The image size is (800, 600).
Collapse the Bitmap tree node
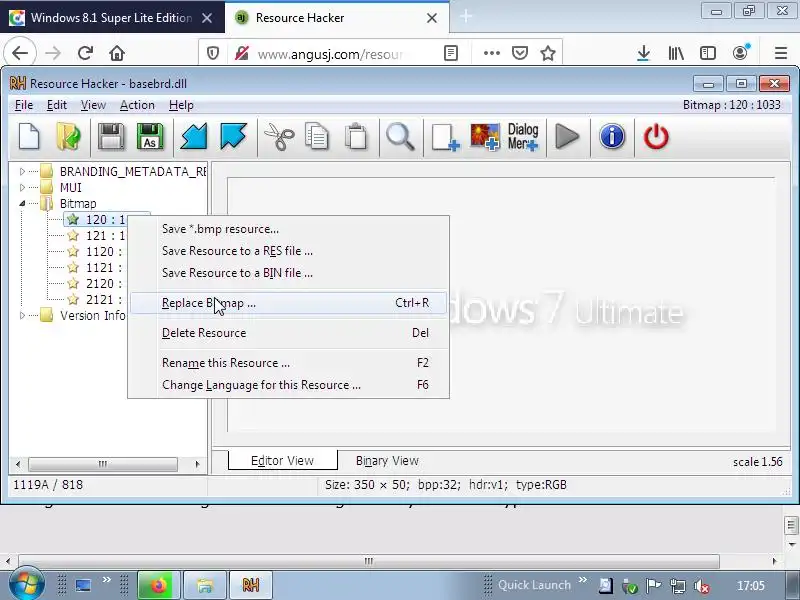coord(22,204)
